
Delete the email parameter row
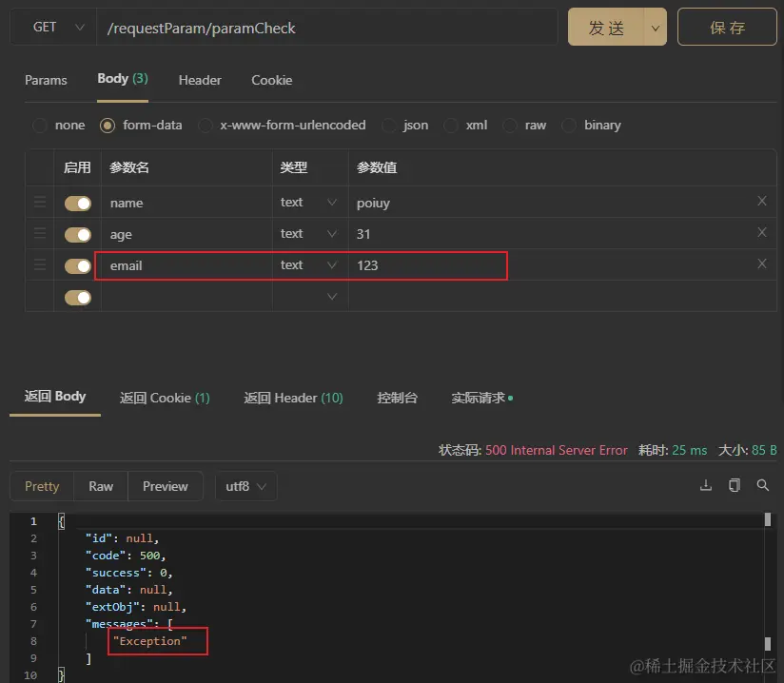[x=761, y=264]
